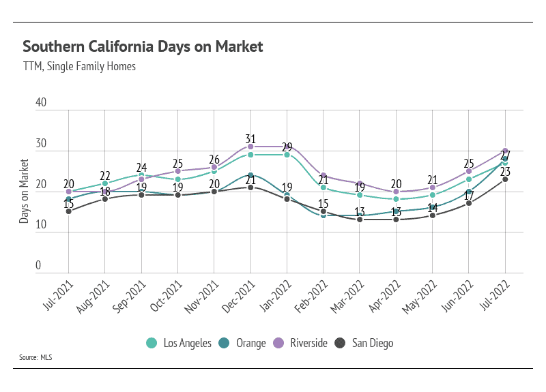
Task: Click the Riverside legend color dot
Action: click(278, 343)
